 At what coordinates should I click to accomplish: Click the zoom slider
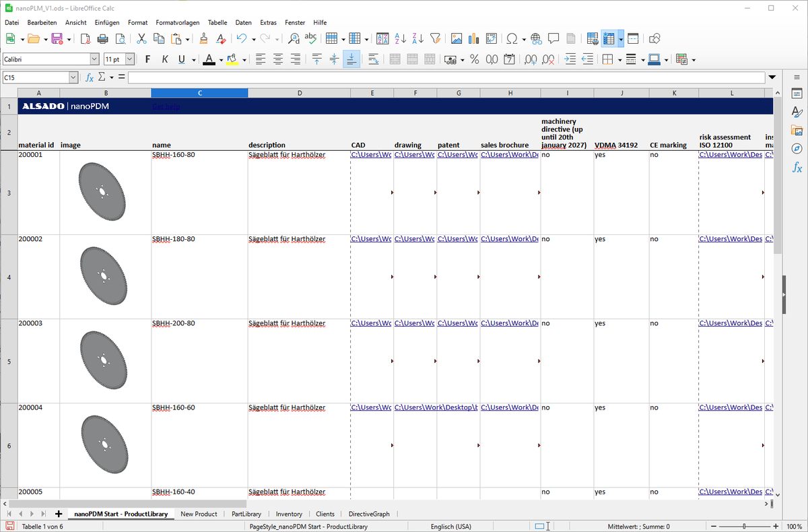(x=745, y=526)
